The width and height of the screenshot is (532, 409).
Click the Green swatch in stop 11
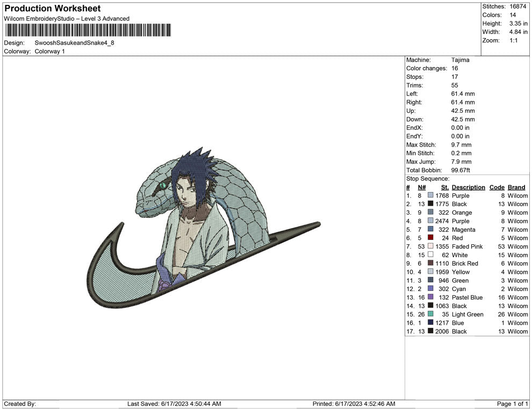(x=430, y=280)
